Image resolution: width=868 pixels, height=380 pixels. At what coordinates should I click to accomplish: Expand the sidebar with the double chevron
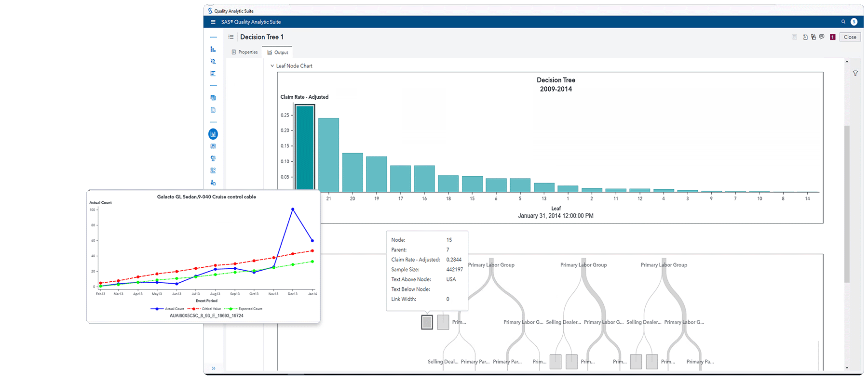pyautogui.click(x=214, y=368)
